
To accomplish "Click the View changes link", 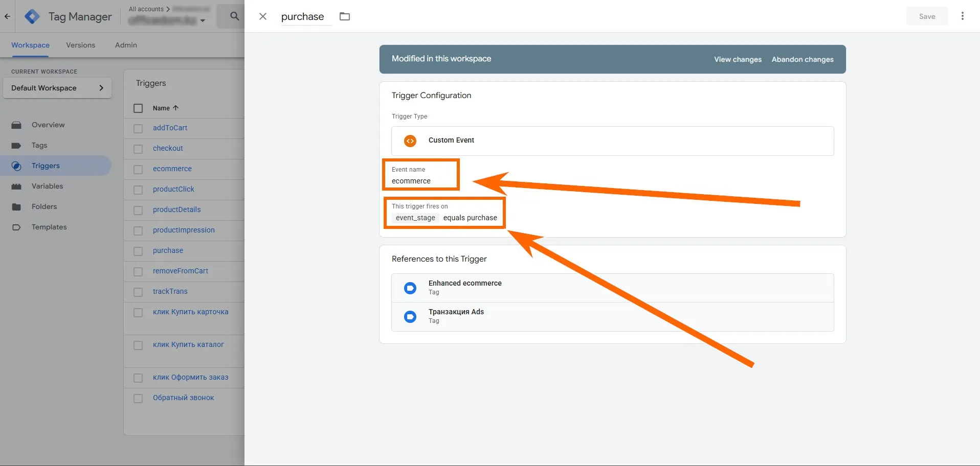I will point(738,59).
